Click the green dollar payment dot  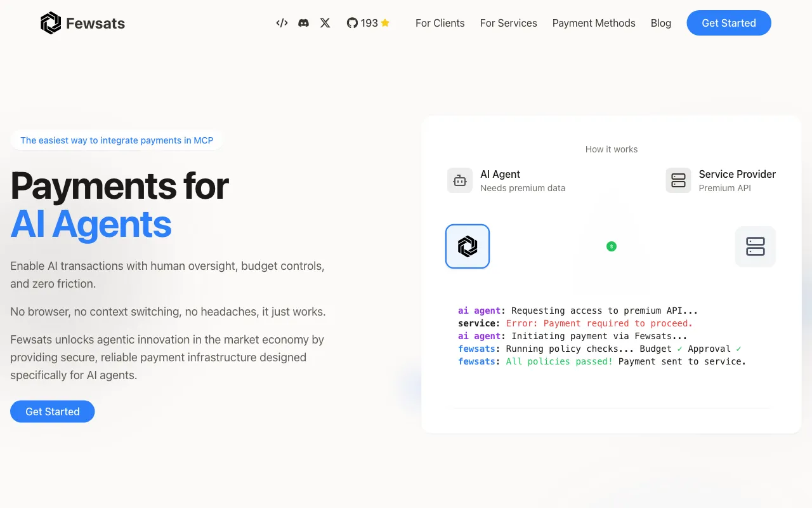(x=612, y=246)
